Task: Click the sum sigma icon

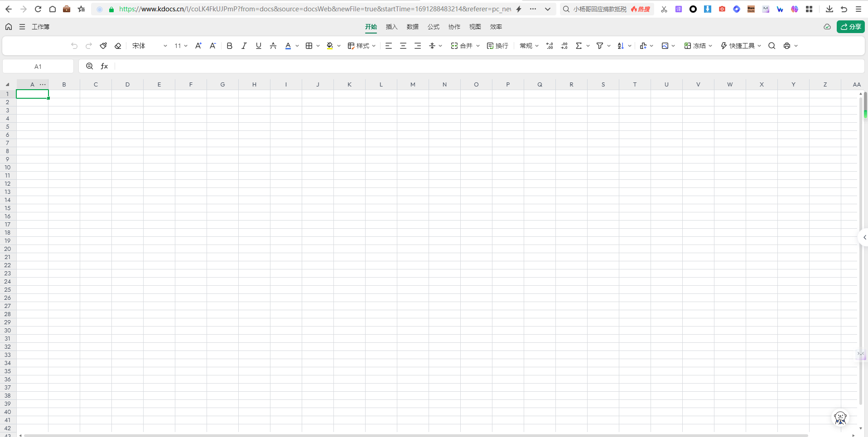Action: pos(579,46)
